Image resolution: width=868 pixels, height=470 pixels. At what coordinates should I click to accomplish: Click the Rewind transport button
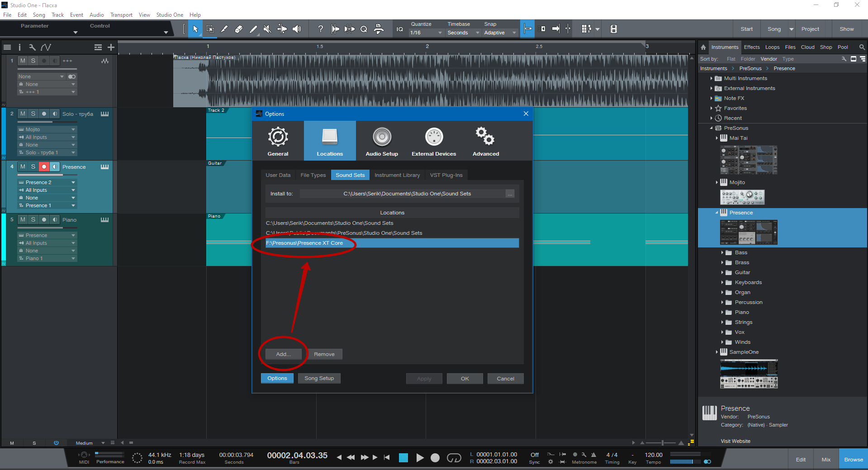point(351,457)
